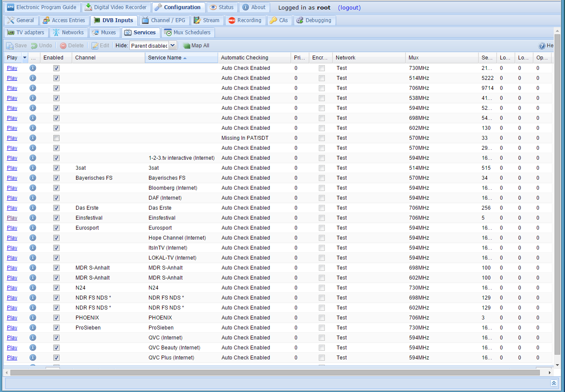Sort by the Automatic Checking column header
The width and height of the screenshot is (565, 392).
pyautogui.click(x=254, y=58)
